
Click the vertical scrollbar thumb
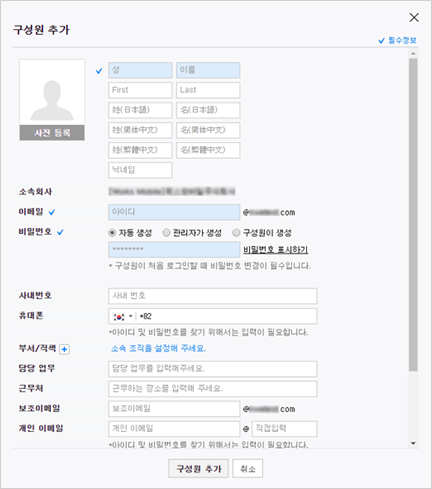(413, 215)
